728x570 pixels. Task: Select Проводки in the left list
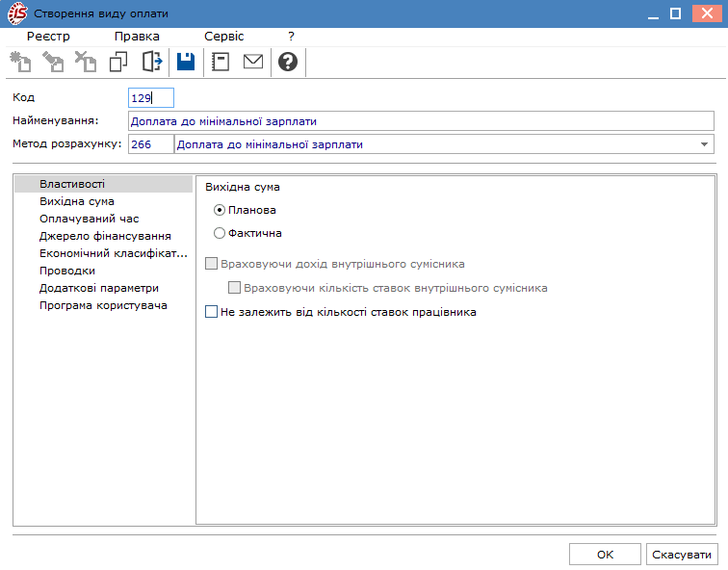tap(104, 271)
